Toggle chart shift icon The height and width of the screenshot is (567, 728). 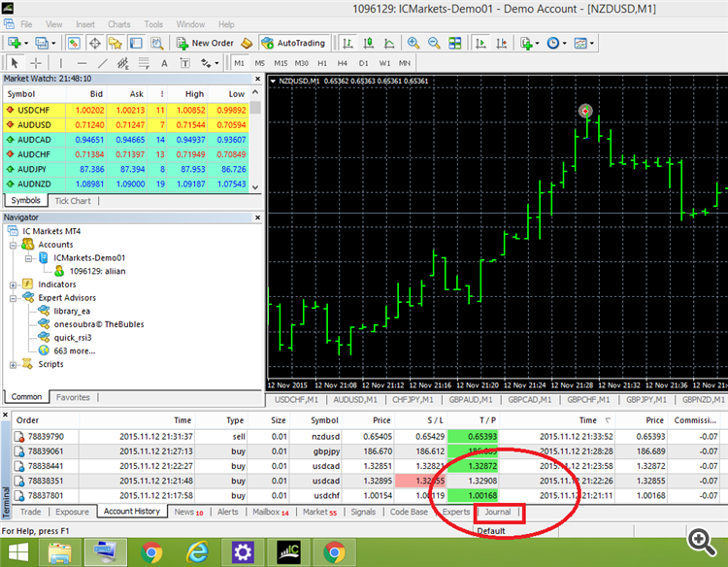click(502, 43)
